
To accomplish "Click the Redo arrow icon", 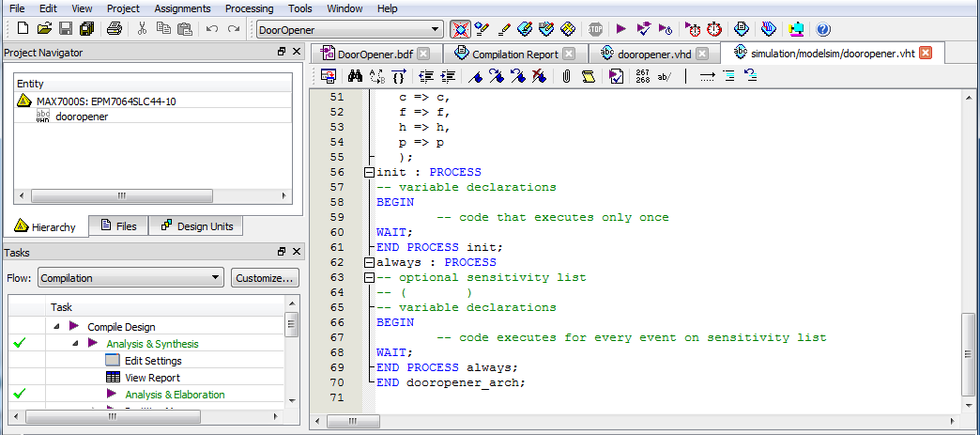I will (234, 29).
